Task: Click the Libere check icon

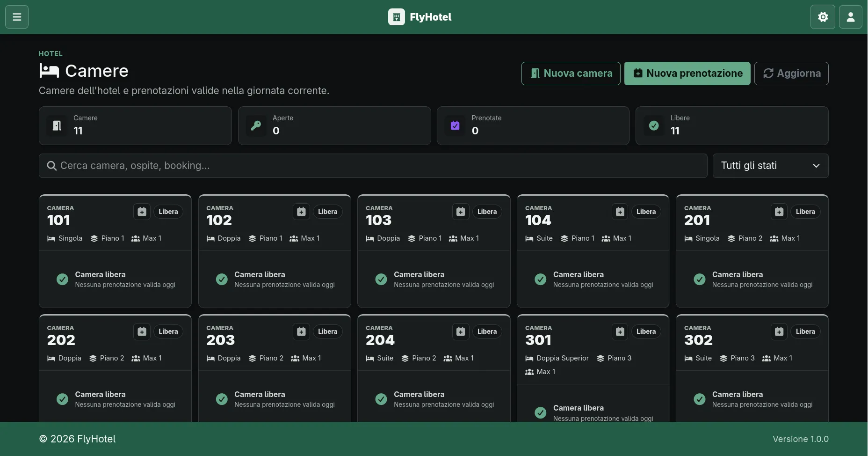Action: (x=654, y=125)
